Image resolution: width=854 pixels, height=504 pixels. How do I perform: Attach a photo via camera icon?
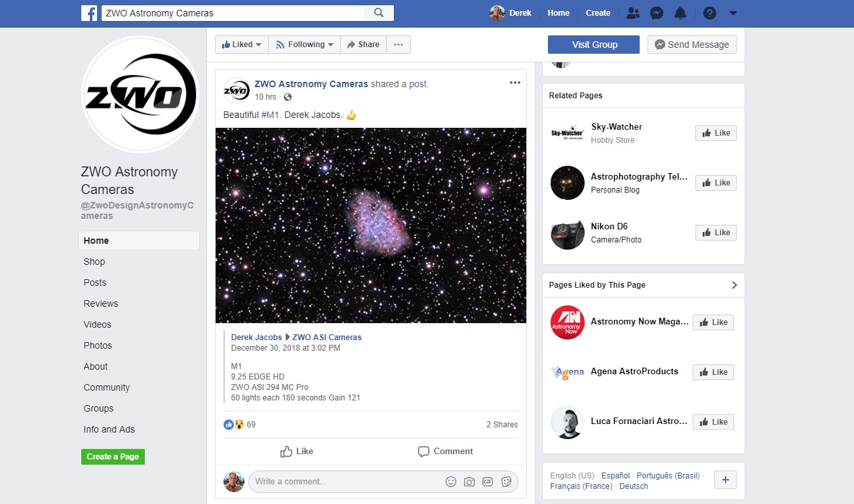pyautogui.click(x=469, y=482)
